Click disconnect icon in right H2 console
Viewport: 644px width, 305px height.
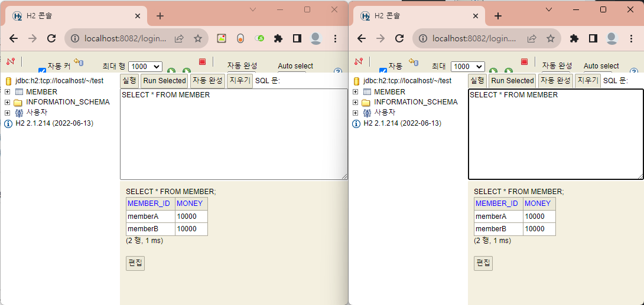click(359, 61)
